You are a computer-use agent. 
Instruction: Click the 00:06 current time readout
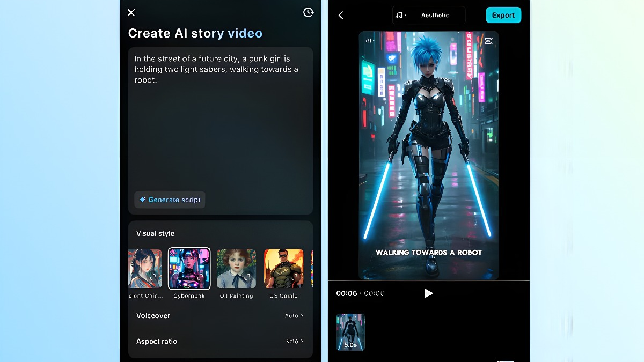(x=347, y=293)
